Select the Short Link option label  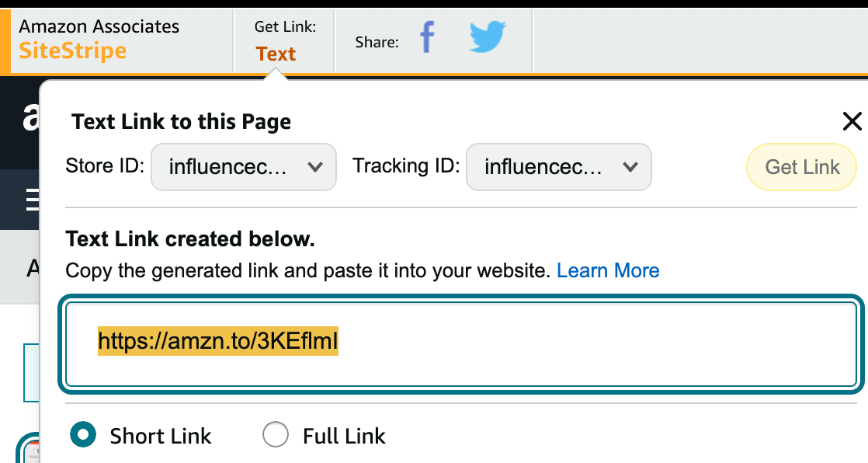point(160,436)
